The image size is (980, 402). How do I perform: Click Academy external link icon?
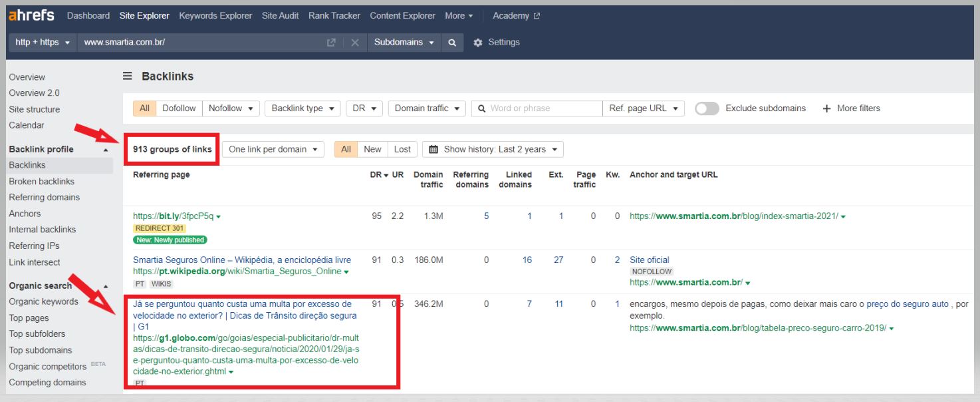pos(537,16)
